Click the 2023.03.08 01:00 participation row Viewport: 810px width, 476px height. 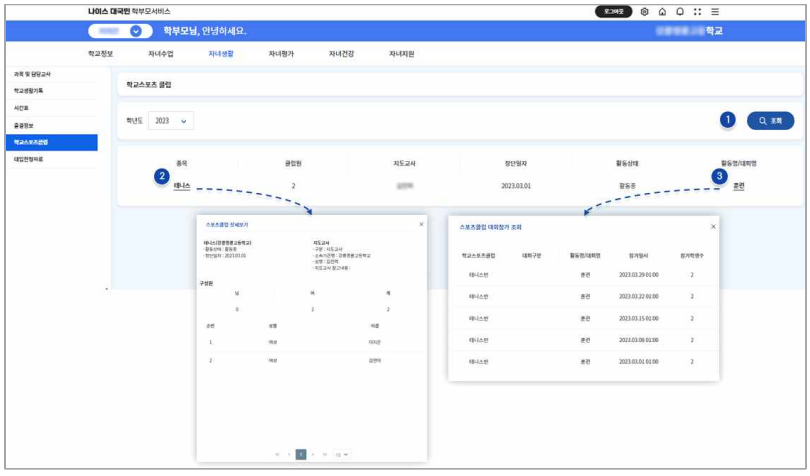[584, 340]
